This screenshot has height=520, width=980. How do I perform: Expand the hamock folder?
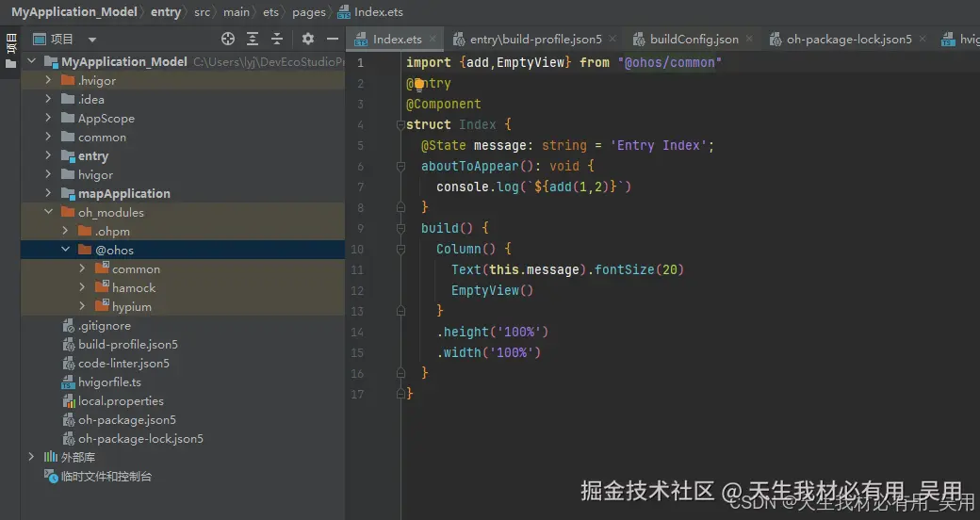coord(82,287)
